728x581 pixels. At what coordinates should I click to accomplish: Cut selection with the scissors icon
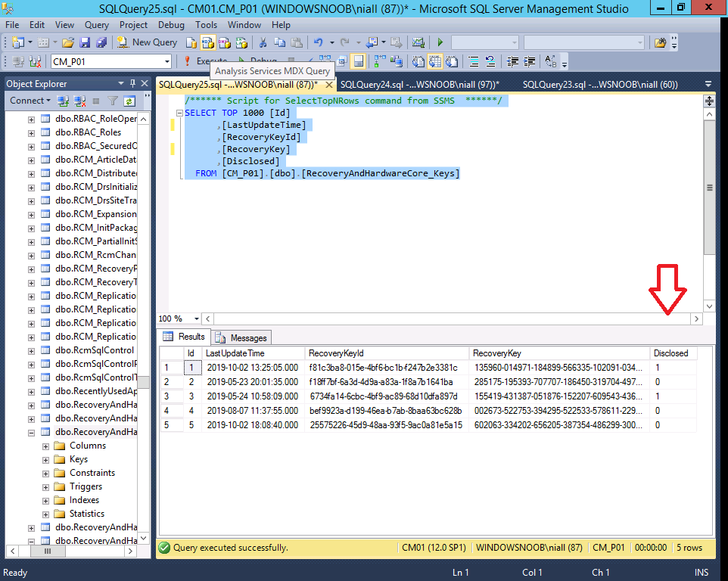[x=263, y=42]
